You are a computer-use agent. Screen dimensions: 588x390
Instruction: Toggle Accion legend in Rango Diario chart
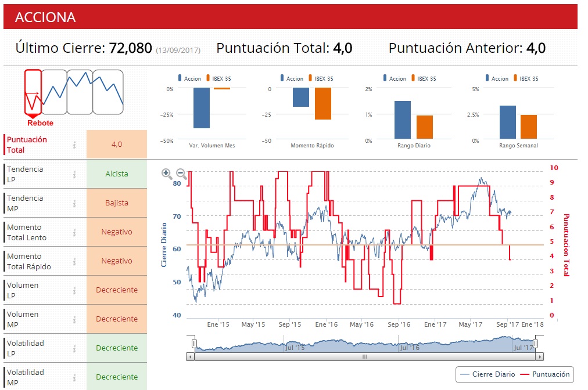tap(395, 78)
